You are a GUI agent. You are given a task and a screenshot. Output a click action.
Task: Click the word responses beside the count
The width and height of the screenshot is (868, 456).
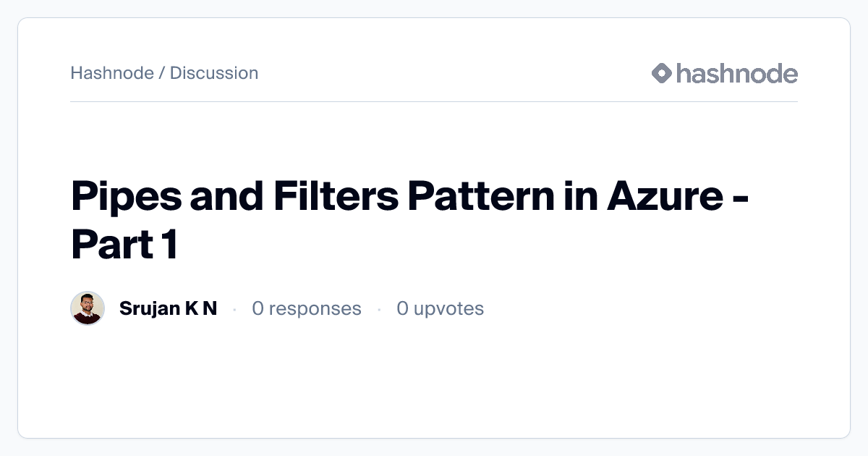point(317,308)
